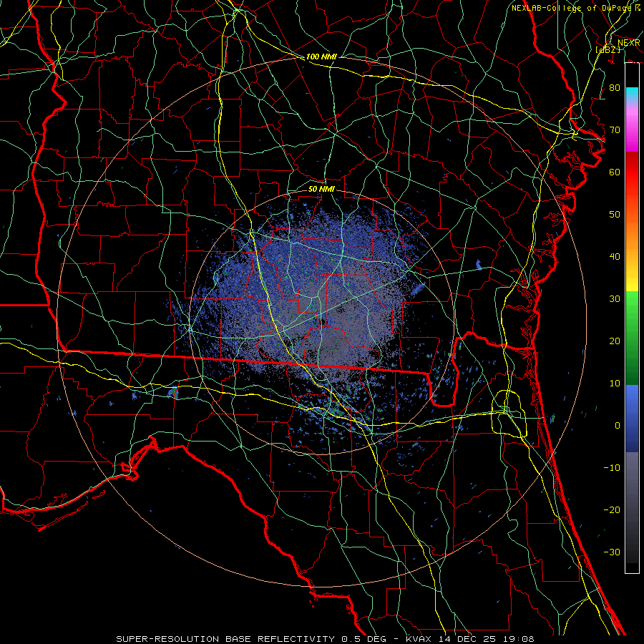This screenshot has height=644, width=644.
Task: Click the 20 value on the dBZ scale
Action: (x=615, y=341)
